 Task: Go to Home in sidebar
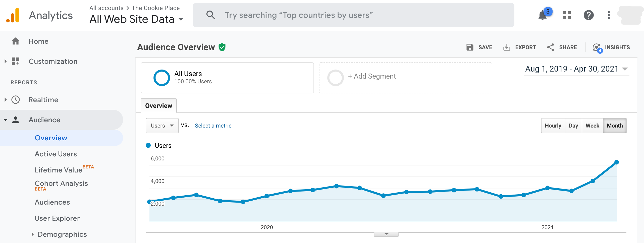tap(38, 41)
